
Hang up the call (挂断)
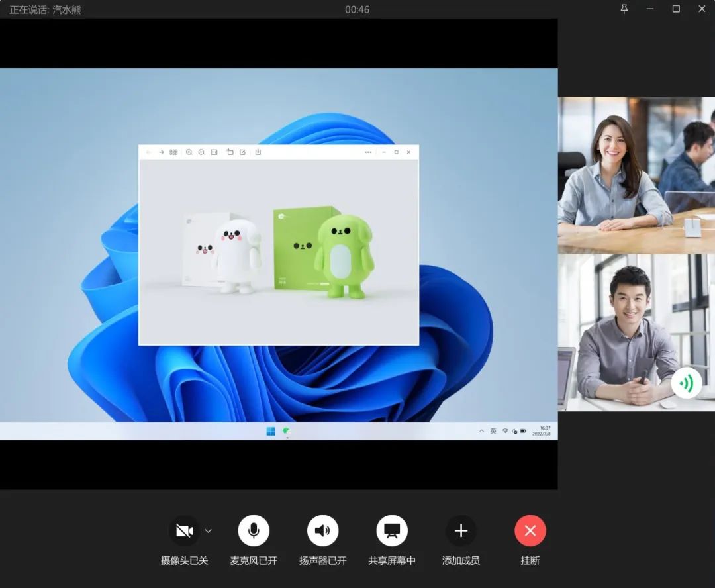click(x=530, y=530)
